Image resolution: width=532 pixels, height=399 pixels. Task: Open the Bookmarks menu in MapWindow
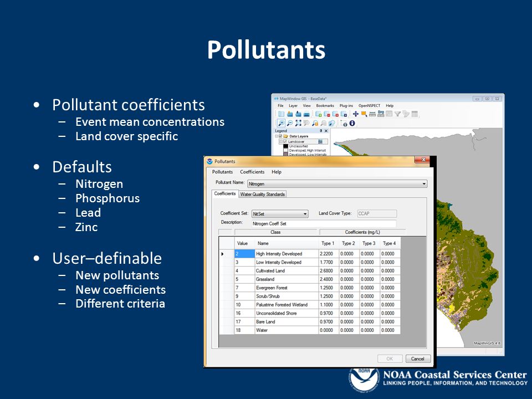(x=325, y=105)
